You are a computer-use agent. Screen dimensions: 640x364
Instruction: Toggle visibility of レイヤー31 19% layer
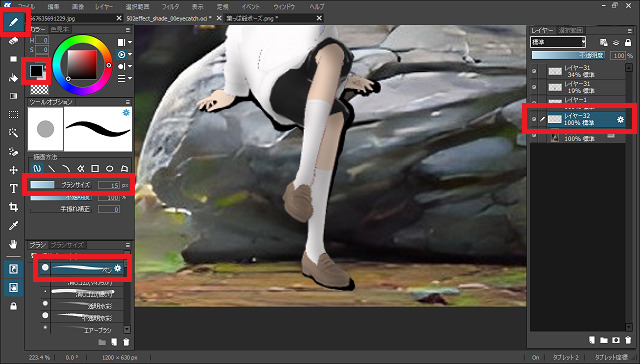(534, 87)
